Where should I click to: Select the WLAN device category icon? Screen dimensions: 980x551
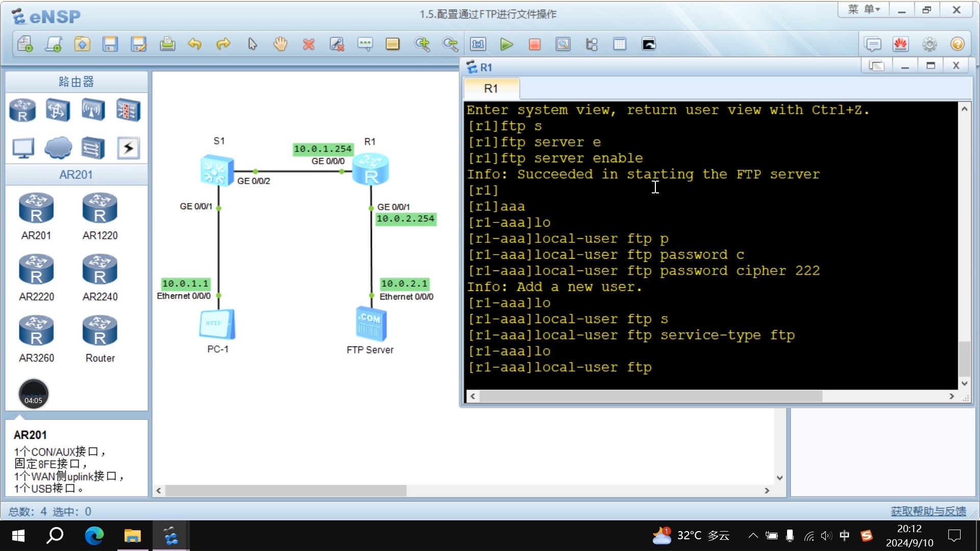93,110
